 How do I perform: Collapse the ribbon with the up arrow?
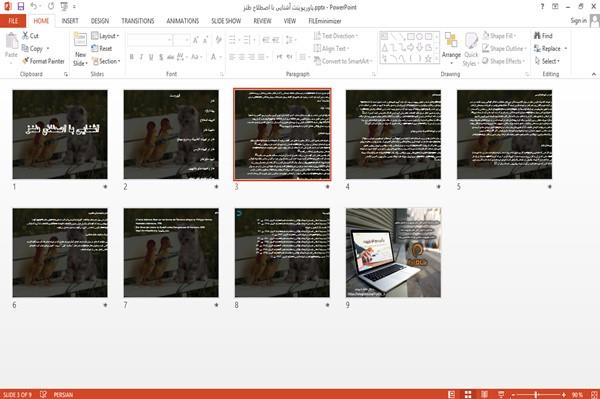coord(594,74)
